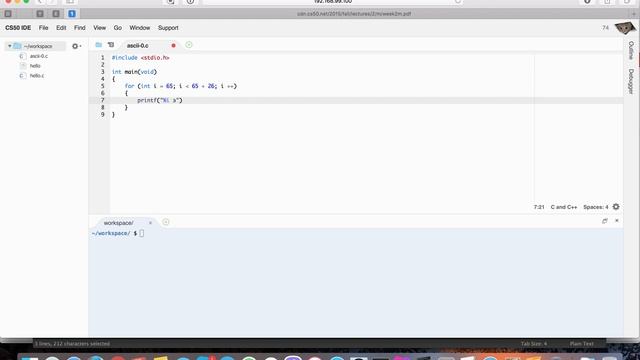The width and height of the screenshot is (640, 360).
Task: Click the folder icon in the editor tab bar
Action: 98,45
